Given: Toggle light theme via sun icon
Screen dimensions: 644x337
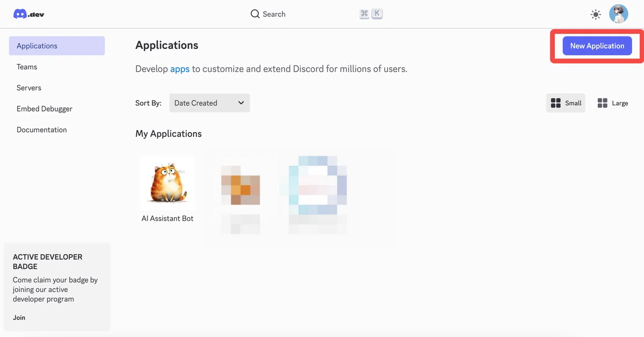Looking at the screenshot, I should pyautogui.click(x=596, y=14).
